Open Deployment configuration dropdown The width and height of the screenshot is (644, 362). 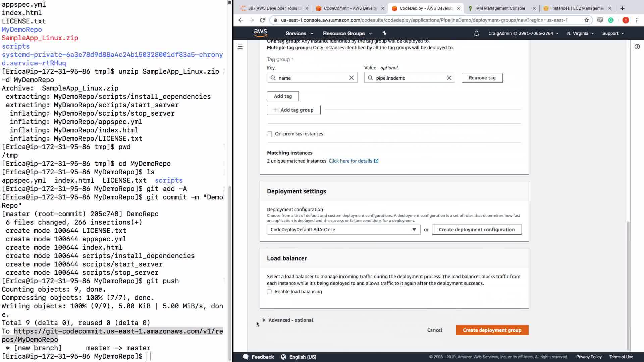[343, 230]
